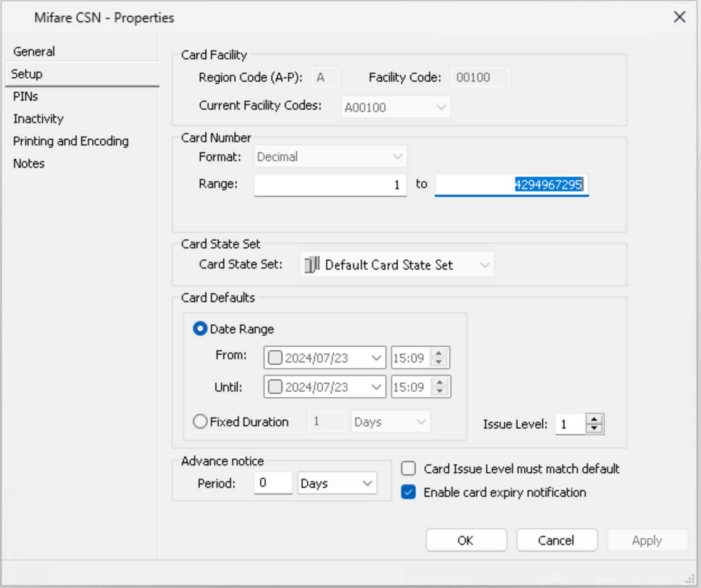Click the Cancel button
Viewport: 701px width, 588px height.
click(557, 540)
